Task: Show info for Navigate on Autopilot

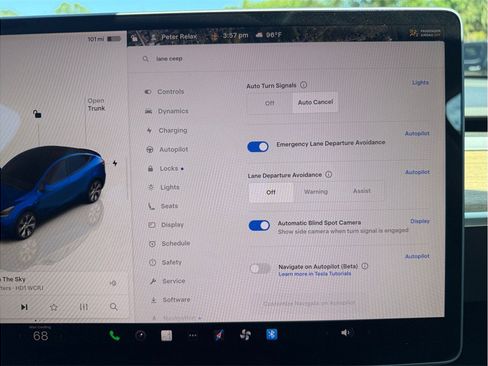Action: pyautogui.click(x=365, y=266)
